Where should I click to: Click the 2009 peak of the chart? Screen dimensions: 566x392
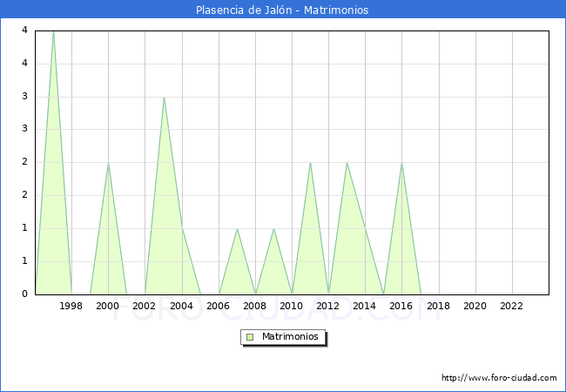point(273,229)
